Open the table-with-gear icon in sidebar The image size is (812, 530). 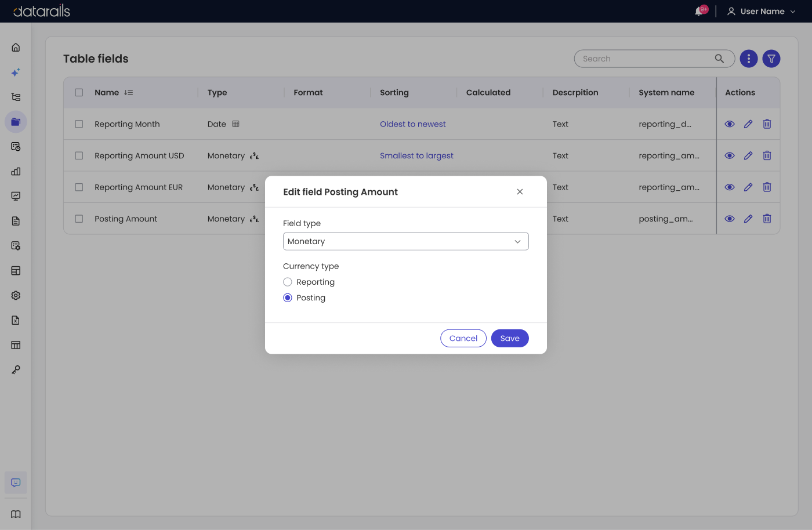tap(16, 246)
